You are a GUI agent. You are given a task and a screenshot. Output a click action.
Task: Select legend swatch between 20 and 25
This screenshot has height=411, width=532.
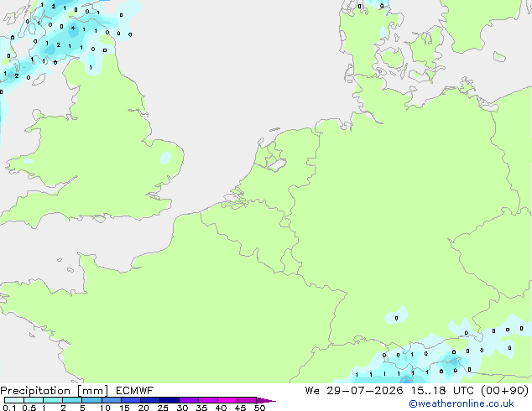[149, 400]
